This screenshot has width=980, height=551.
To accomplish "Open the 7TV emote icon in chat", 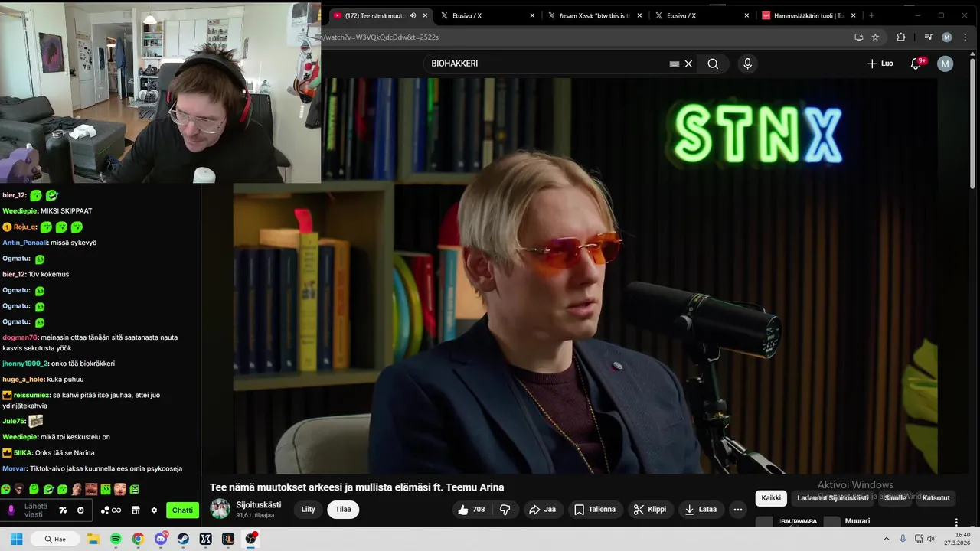I will 64,510.
